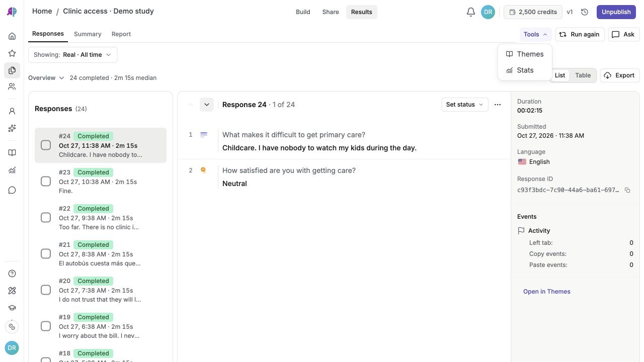Open the notifications bell

tap(471, 12)
